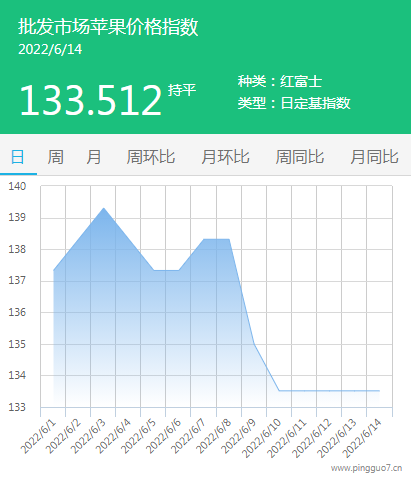Click the x-axis label 2022/6/8
The height and width of the screenshot is (477, 411).
pyautogui.click(x=214, y=437)
